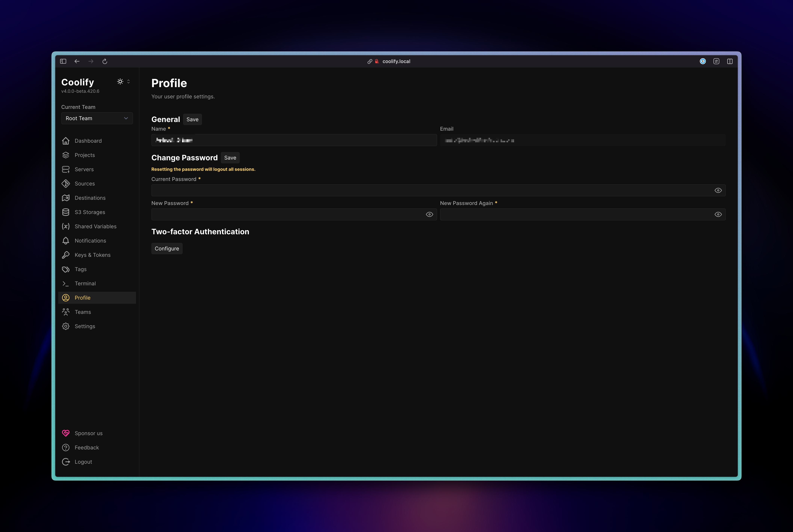Click the Sponsor us heart icon

tap(66, 433)
